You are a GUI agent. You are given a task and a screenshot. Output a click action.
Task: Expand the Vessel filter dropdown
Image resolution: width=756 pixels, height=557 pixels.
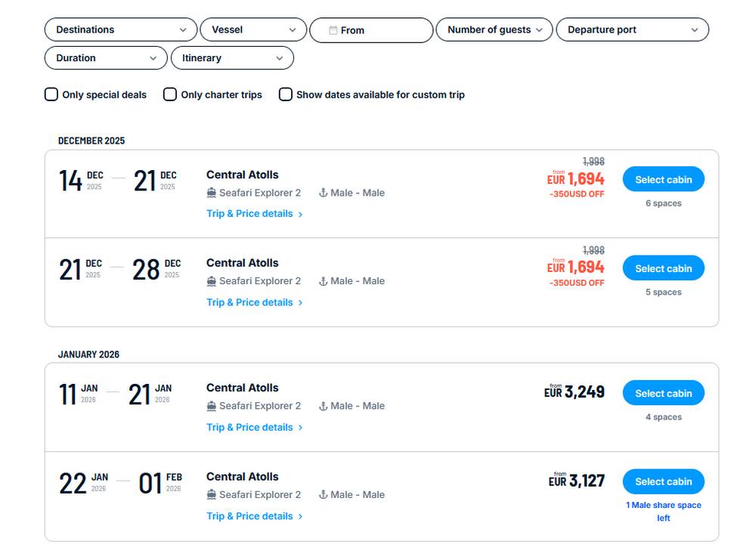(x=253, y=29)
